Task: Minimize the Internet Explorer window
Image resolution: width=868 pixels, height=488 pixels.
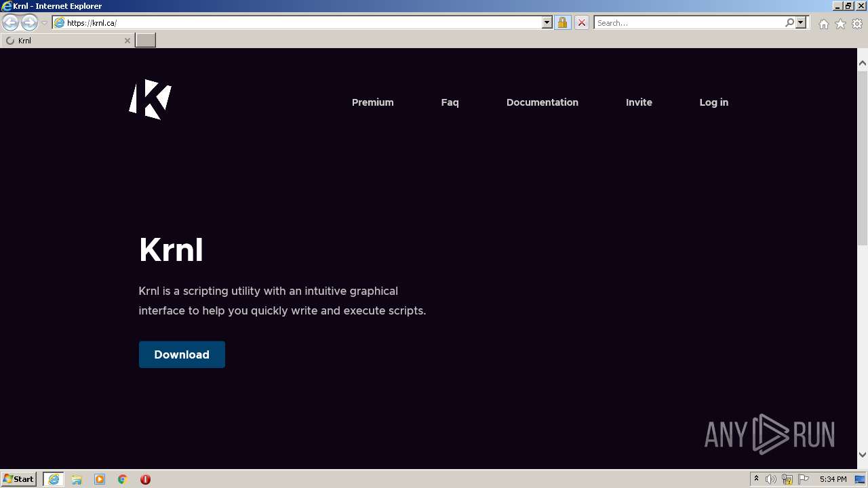Action: coord(837,6)
